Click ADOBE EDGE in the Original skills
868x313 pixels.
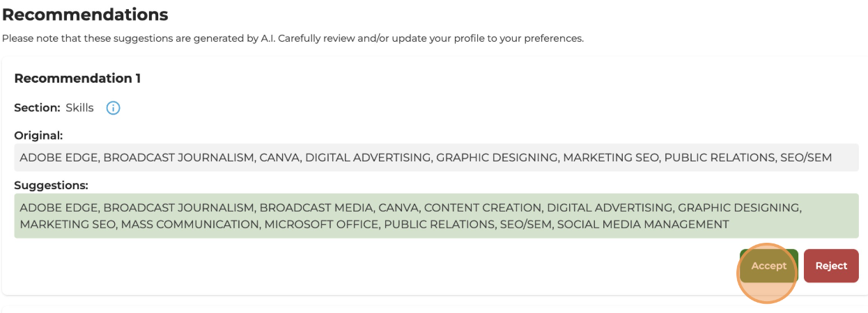[x=59, y=158]
